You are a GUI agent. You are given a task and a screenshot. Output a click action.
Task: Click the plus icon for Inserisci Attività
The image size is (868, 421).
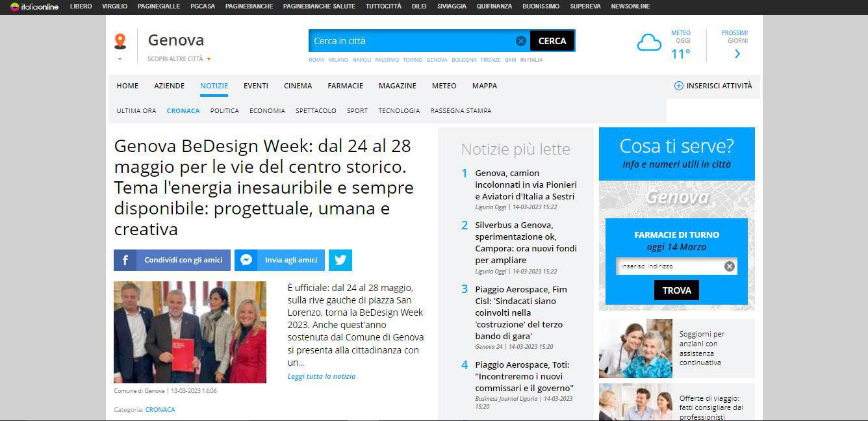point(679,86)
